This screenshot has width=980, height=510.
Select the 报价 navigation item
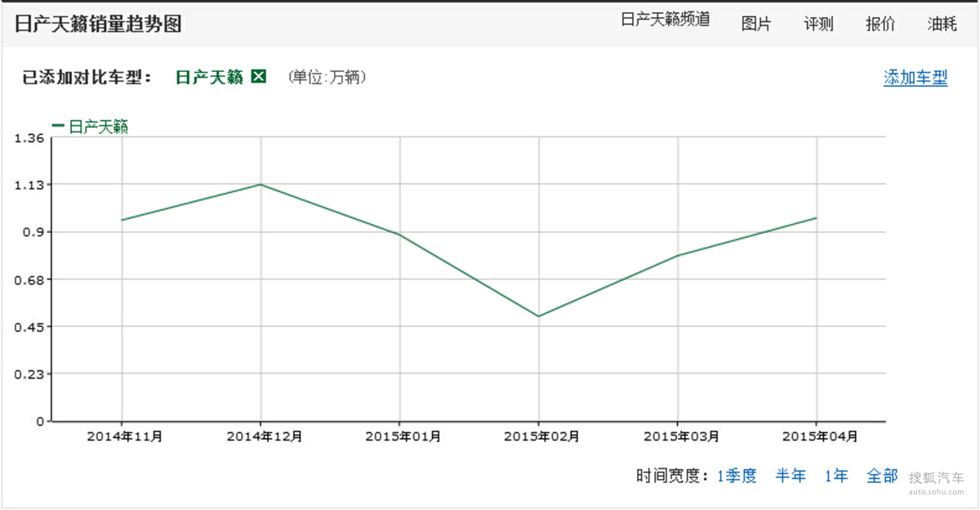point(880,24)
